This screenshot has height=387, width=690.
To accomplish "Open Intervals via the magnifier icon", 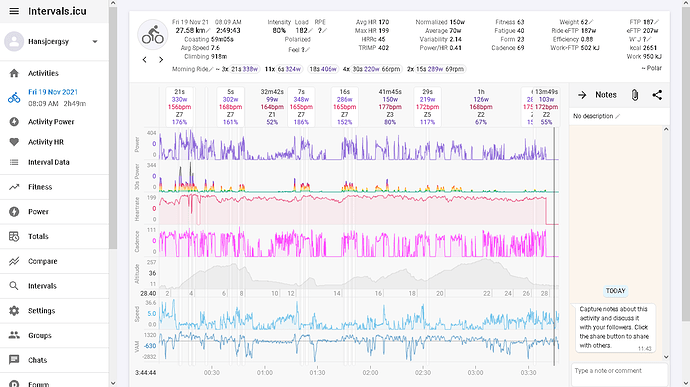I will (14, 286).
